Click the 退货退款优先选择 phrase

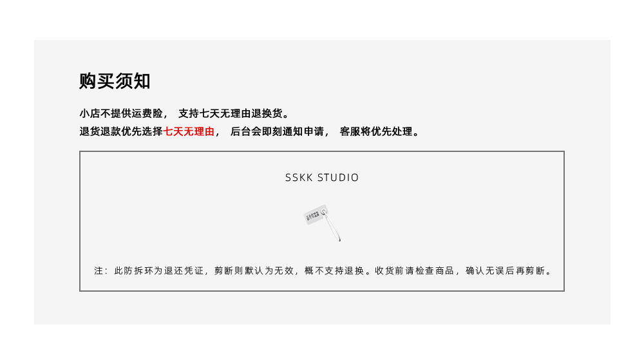pos(121,131)
